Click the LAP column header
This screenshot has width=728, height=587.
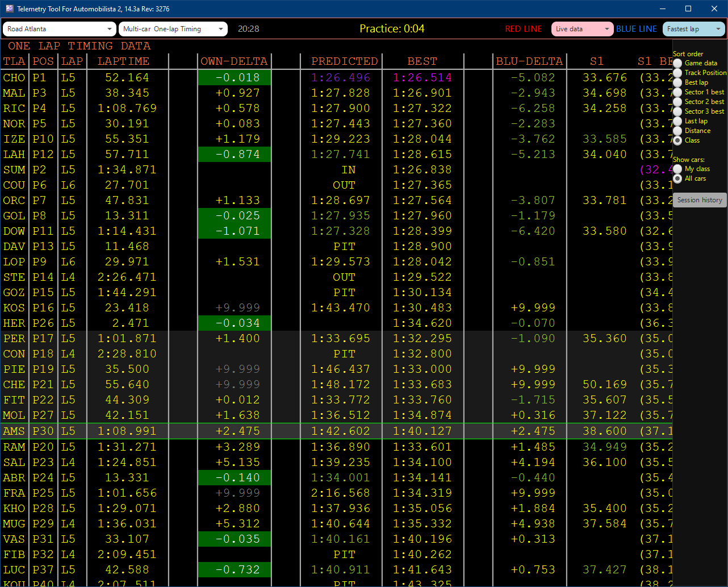pos(72,61)
